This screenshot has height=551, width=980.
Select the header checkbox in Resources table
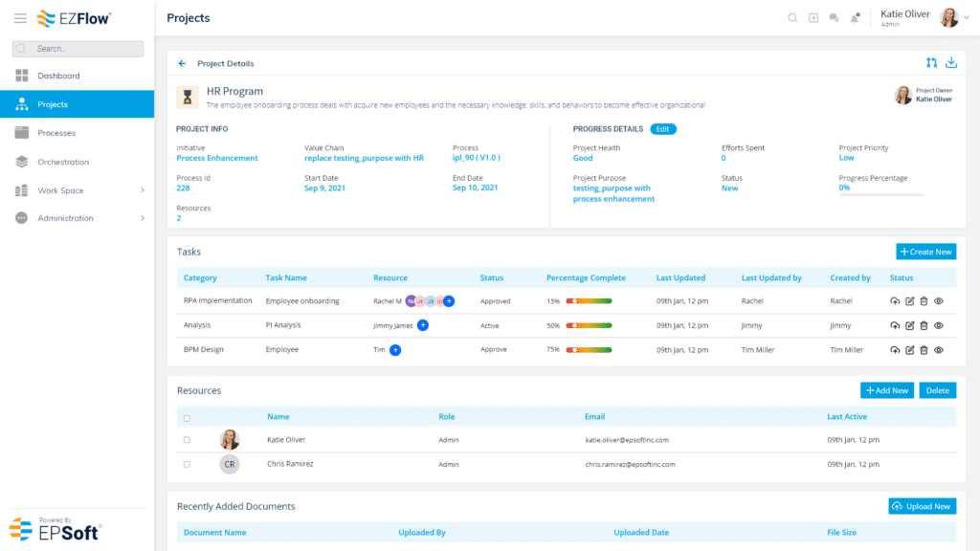pyautogui.click(x=186, y=416)
